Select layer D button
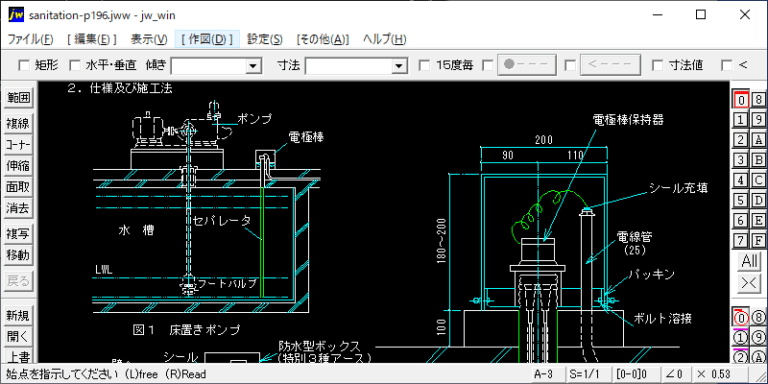The height and width of the screenshot is (384, 768). 759,200
